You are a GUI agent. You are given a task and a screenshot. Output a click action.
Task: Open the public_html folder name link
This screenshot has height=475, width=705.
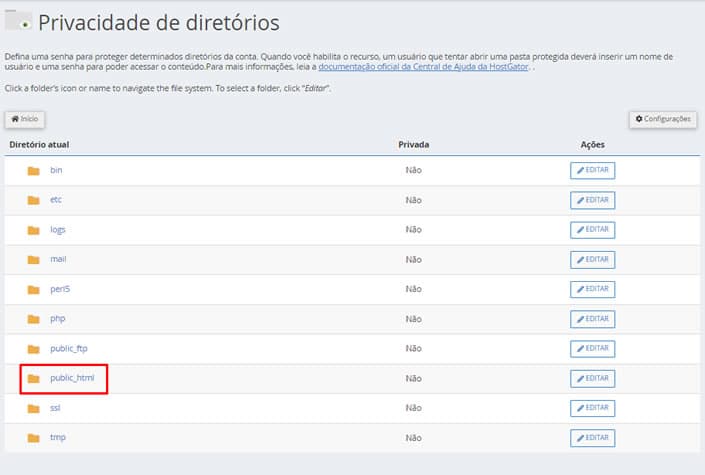click(x=72, y=379)
